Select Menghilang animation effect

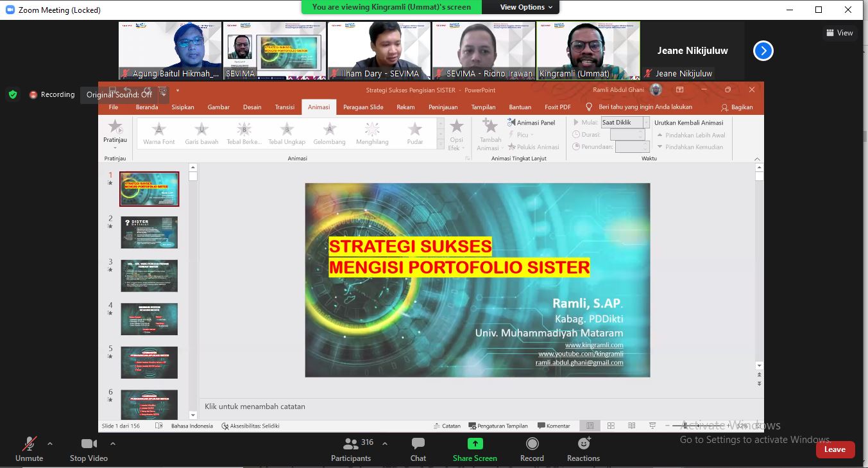[x=372, y=133]
